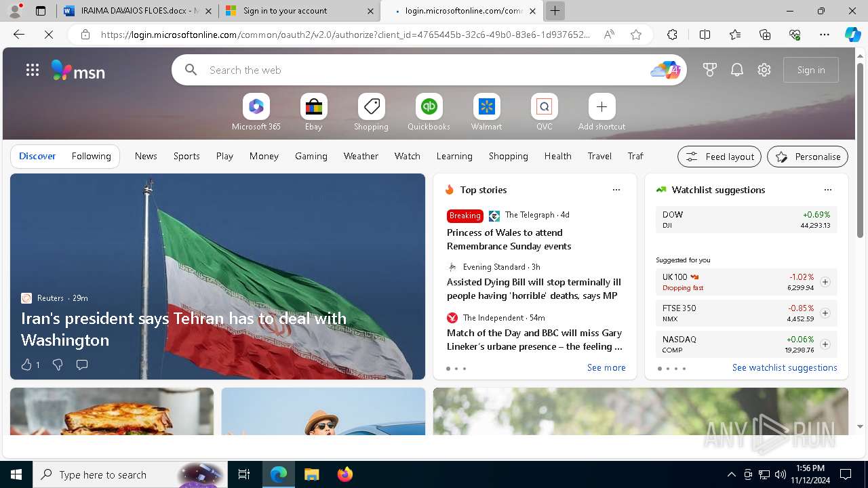
Task: Open Top stories more options menu
Action: [x=616, y=190]
